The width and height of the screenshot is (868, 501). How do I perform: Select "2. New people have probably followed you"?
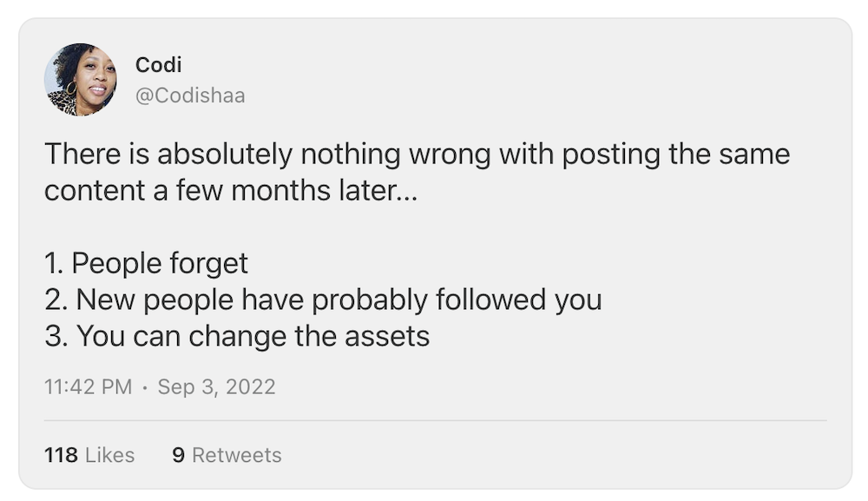point(322,300)
